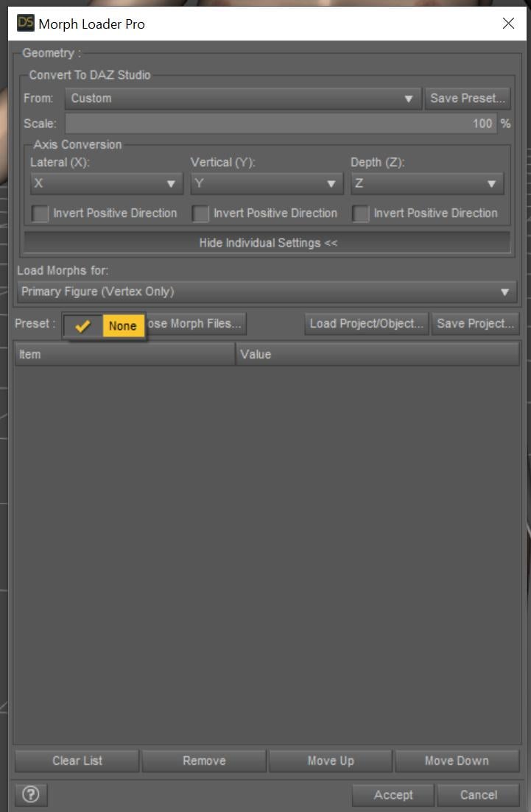Viewport: 531px width, 812px height.
Task: Click Move Up button
Action: pyautogui.click(x=331, y=760)
